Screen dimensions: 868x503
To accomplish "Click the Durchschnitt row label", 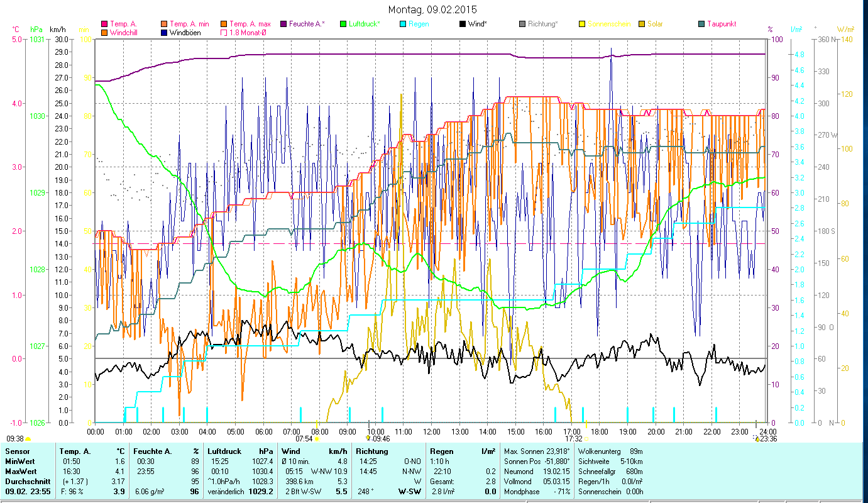I will (27, 482).
